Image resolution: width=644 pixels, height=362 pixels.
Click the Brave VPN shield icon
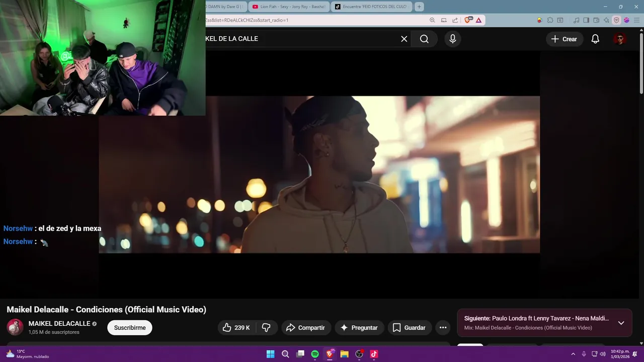pos(616,20)
